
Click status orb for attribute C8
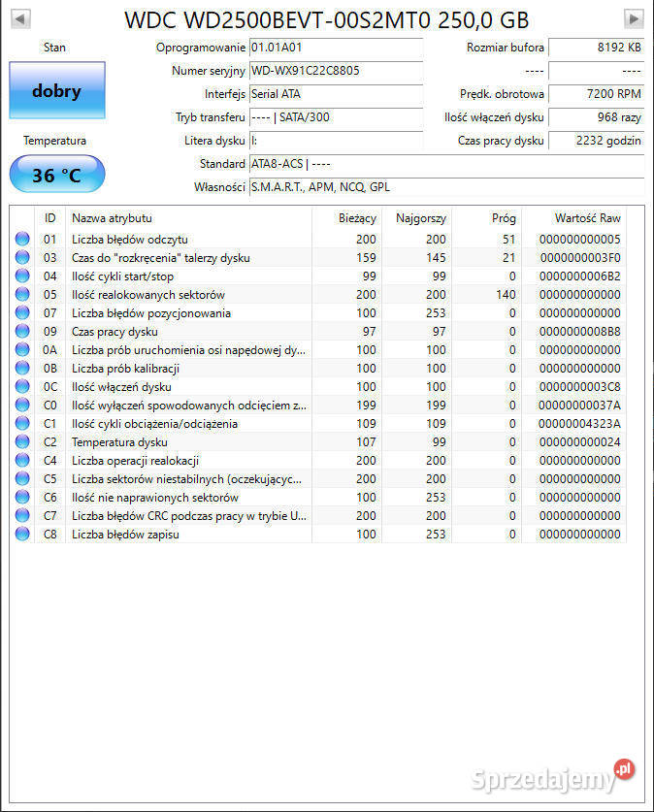click(x=22, y=534)
